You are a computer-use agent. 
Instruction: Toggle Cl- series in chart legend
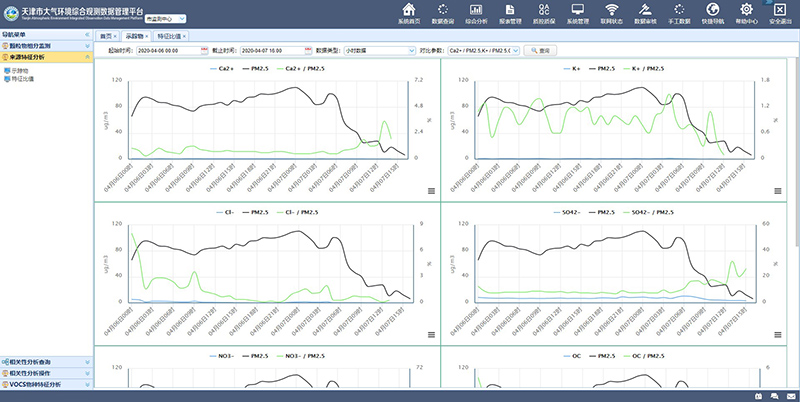pos(225,213)
